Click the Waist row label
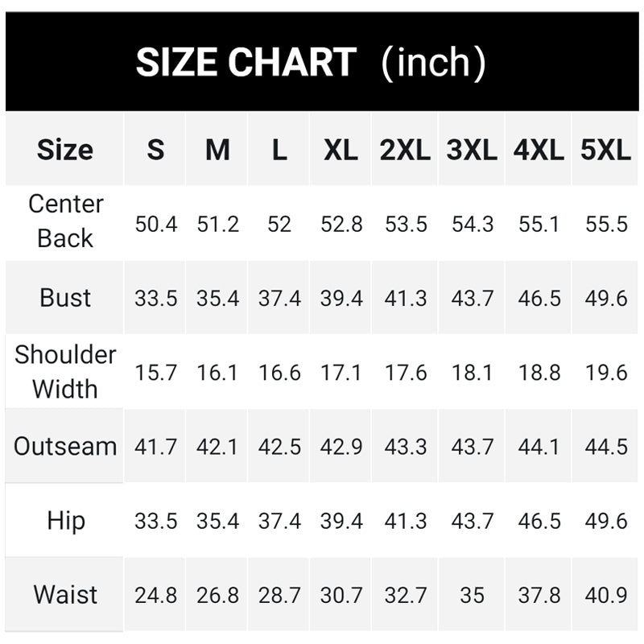 pos(65,595)
